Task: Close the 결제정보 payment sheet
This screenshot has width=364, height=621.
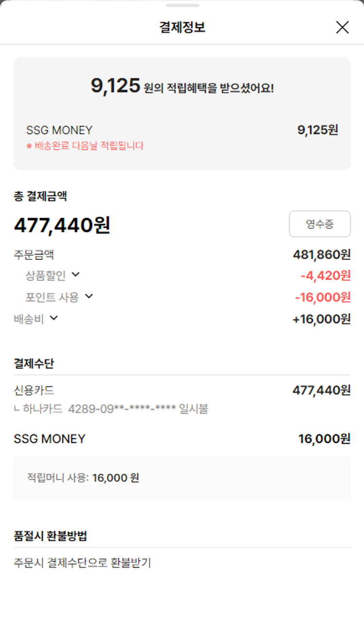Action: pos(342,28)
